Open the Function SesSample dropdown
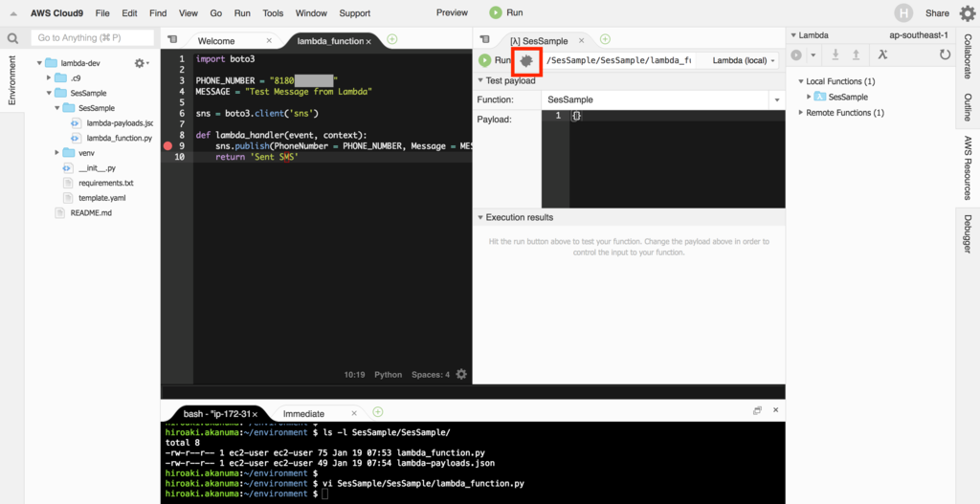 tap(777, 99)
